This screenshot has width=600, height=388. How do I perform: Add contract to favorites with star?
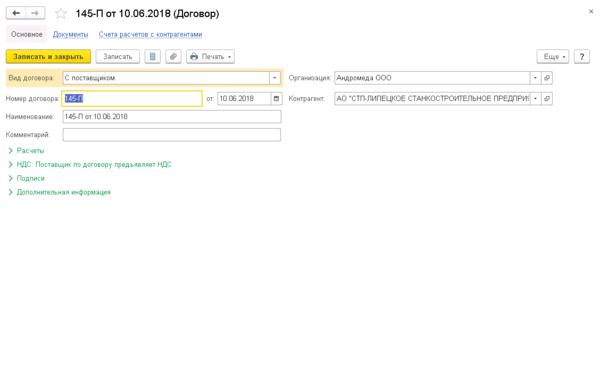coord(61,14)
